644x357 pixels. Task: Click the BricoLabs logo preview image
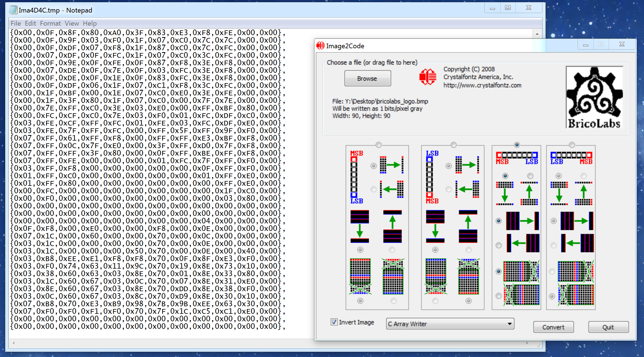tap(594, 97)
